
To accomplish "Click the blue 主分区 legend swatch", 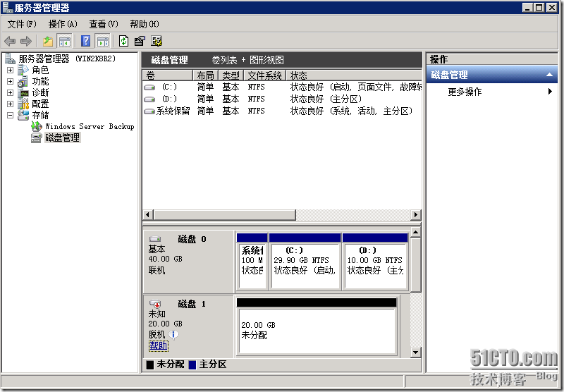I will pos(192,365).
